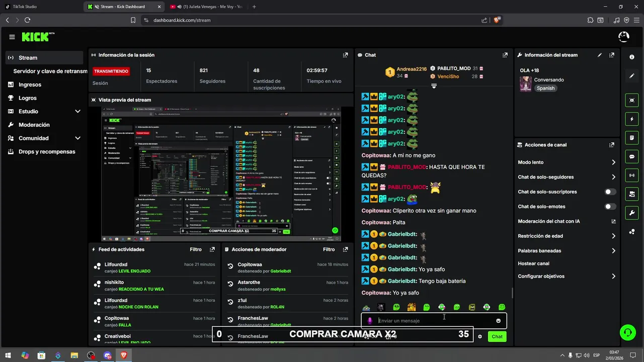Toggle the wrench widget icon in sidebar
Screen dimensions: 644x362
click(632, 213)
